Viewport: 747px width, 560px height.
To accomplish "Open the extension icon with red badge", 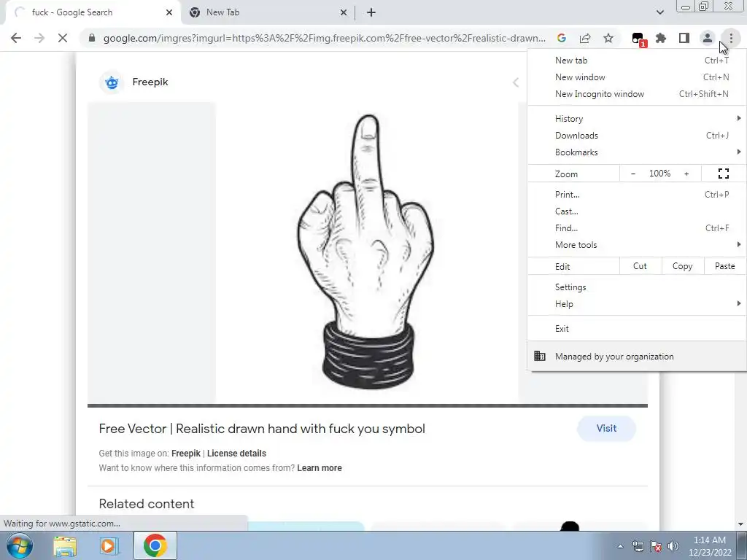I will (638, 39).
